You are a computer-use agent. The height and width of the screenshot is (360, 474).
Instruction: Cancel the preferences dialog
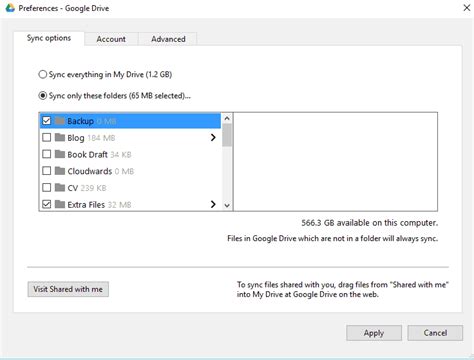click(x=435, y=333)
